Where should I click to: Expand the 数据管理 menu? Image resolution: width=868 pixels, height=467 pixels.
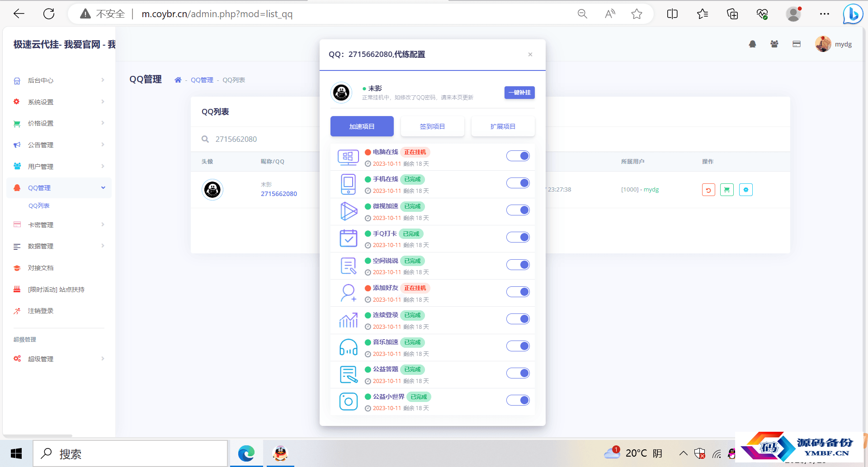tap(59, 246)
